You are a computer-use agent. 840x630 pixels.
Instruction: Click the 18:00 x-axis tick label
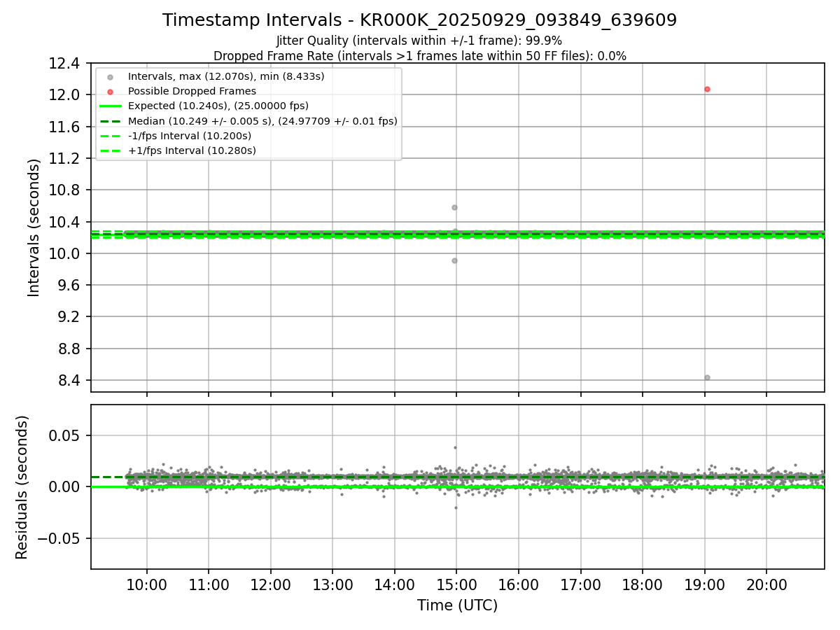[642, 584]
